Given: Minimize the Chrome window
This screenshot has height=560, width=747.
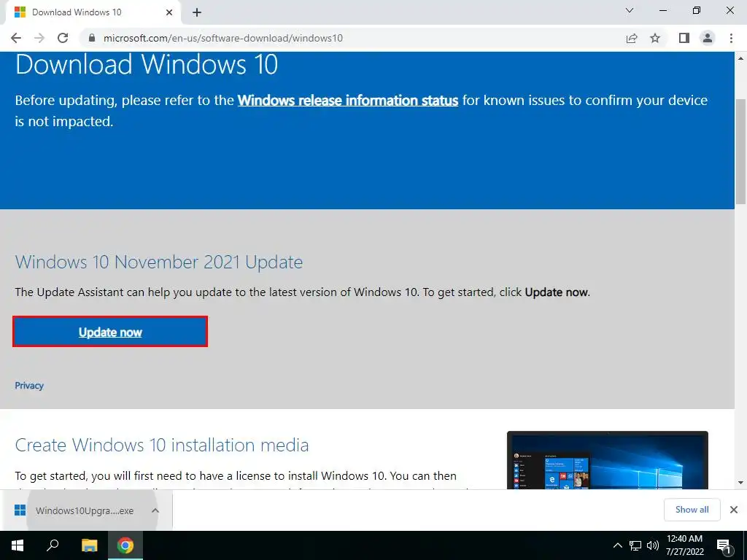Looking at the screenshot, I should click(662, 10).
